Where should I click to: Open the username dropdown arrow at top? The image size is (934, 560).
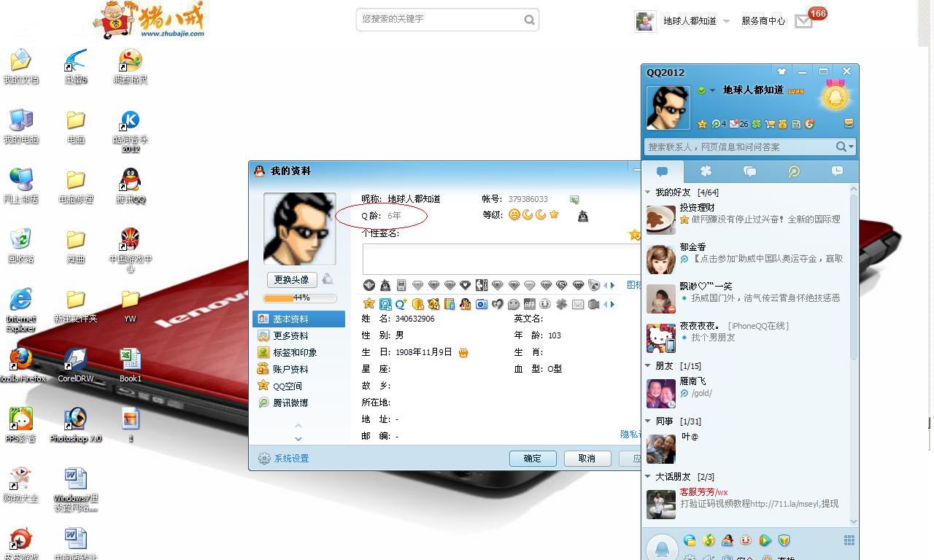[x=726, y=21]
